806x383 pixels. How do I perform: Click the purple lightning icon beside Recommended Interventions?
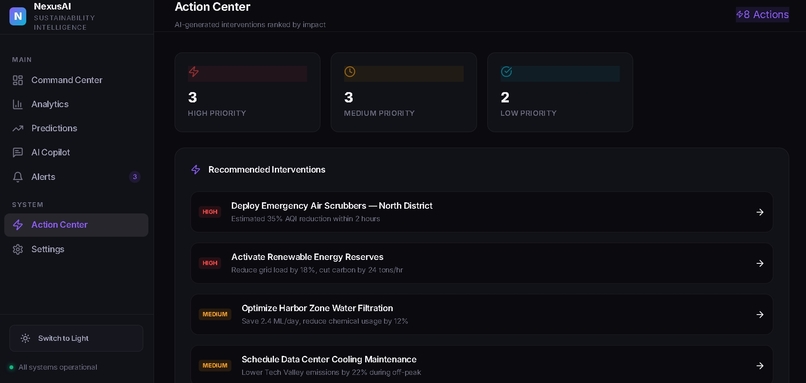tap(196, 170)
